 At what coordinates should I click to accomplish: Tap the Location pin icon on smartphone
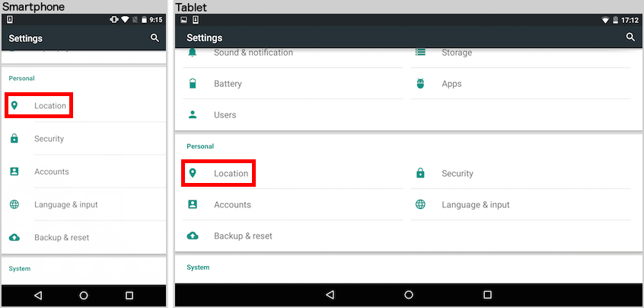[14, 106]
